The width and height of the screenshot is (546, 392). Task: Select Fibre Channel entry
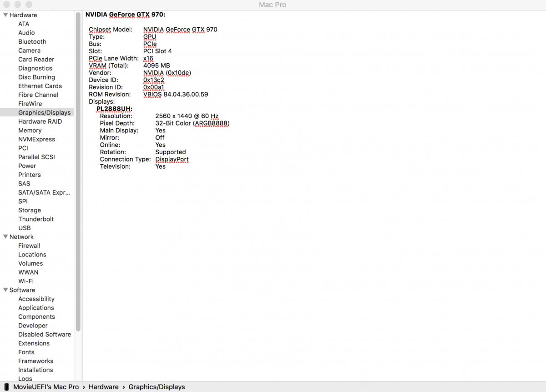point(38,95)
